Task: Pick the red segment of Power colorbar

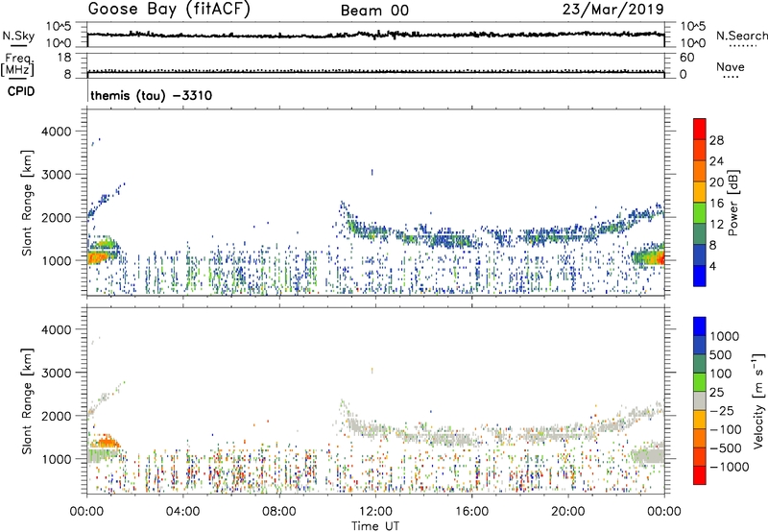Action: tap(700, 129)
